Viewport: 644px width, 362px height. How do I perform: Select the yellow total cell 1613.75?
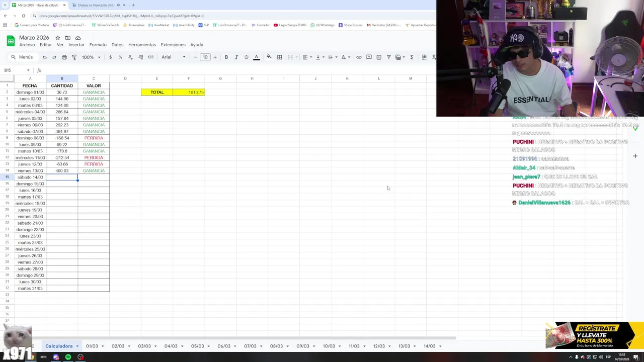click(x=189, y=92)
